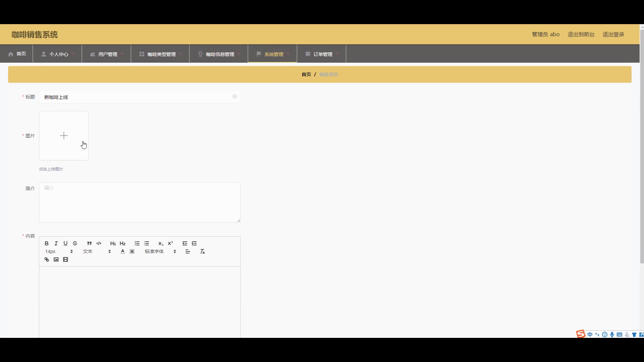Image resolution: width=644 pixels, height=362 pixels.
Task: Click the 退出登录 link
Action: click(x=613, y=34)
